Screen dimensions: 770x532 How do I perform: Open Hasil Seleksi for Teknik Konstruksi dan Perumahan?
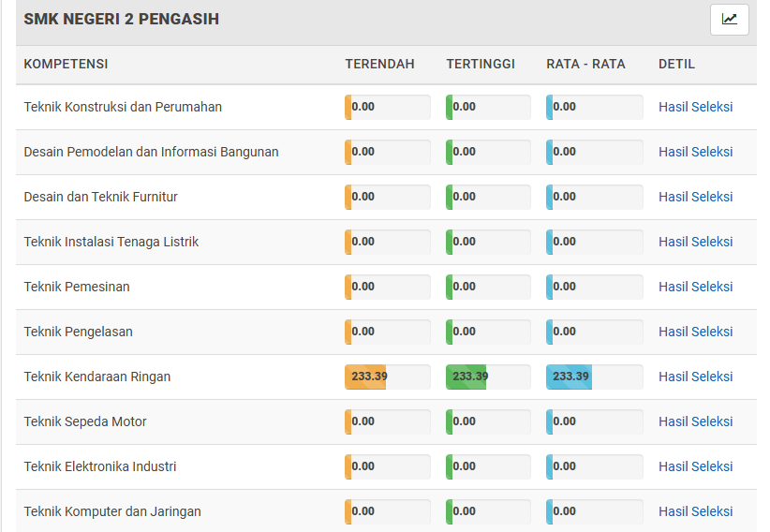tap(695, 107)
